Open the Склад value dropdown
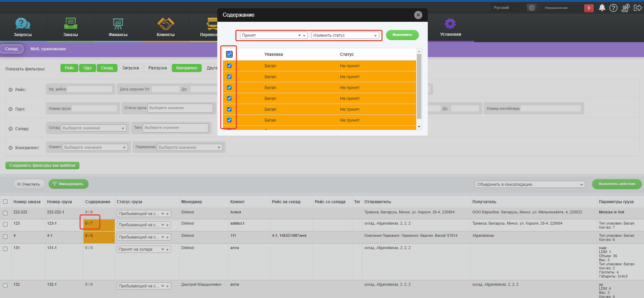 pos(94,128)
